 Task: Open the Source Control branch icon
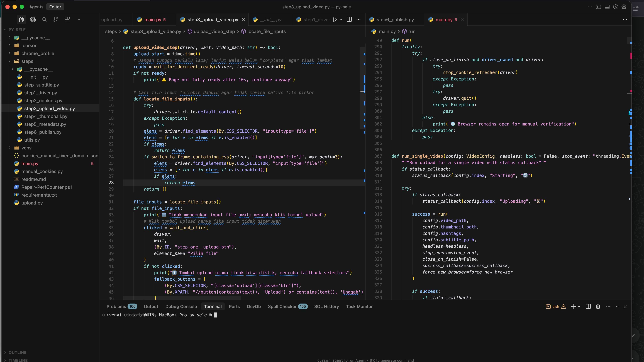(56, 19)
